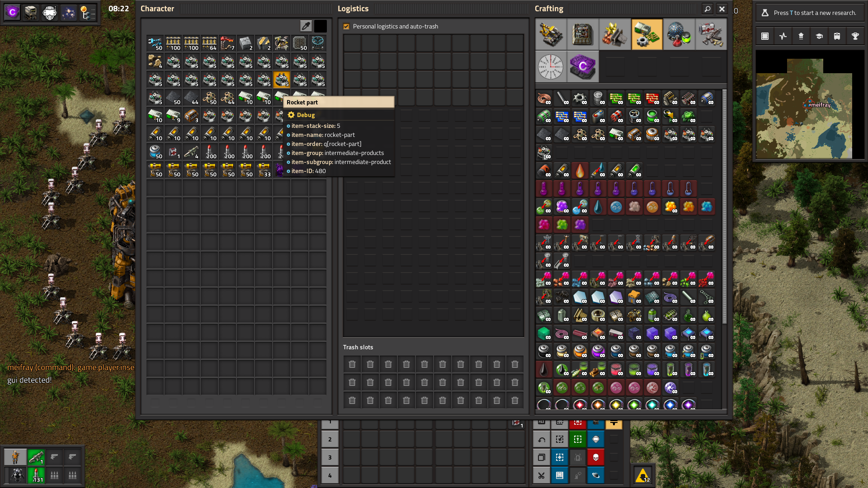The height and width of the screenshot is (488, 868).
Task: Open the trophy achievements button above minimap
Action: [x=855, y=36]
